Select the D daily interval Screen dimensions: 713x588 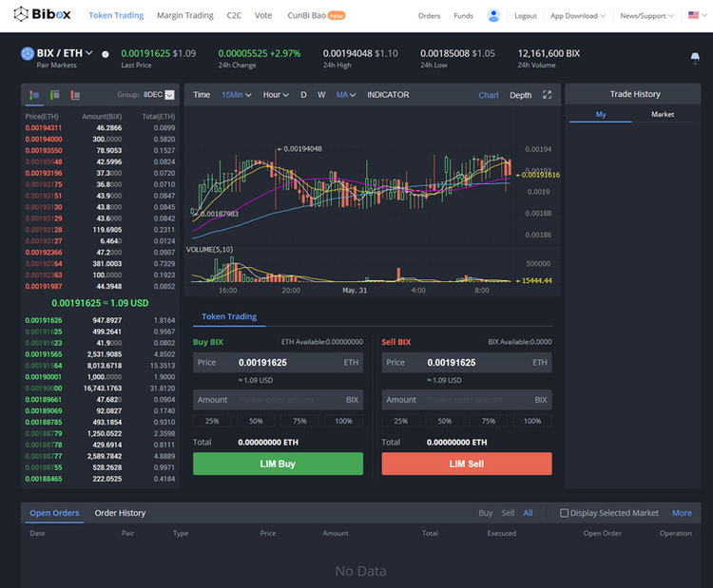coord(303,95)
